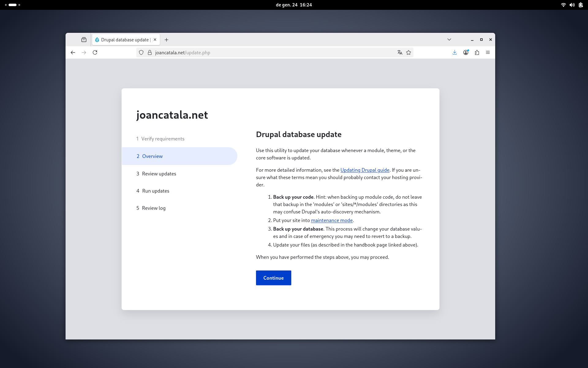Bookmark this page with the star icon

coord(408,52)
